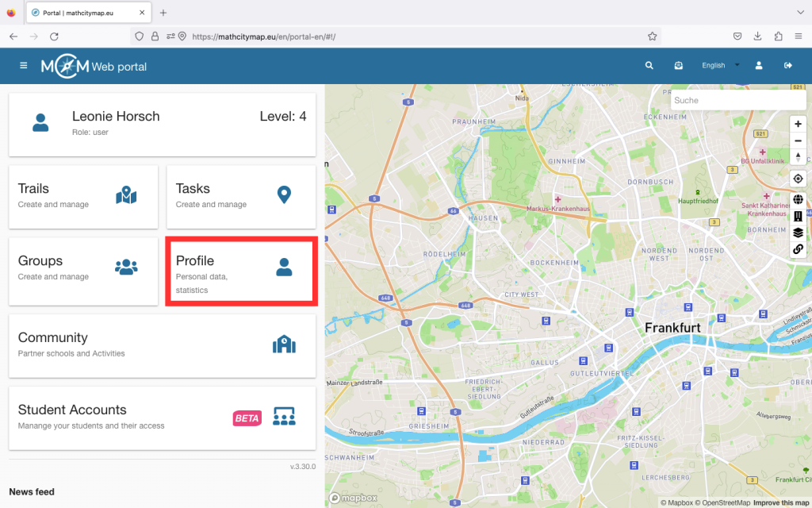Viewport: 812px width, 508px height.
Task: Zoom out of the map with the minus button
Action: [x=798, y=141]
